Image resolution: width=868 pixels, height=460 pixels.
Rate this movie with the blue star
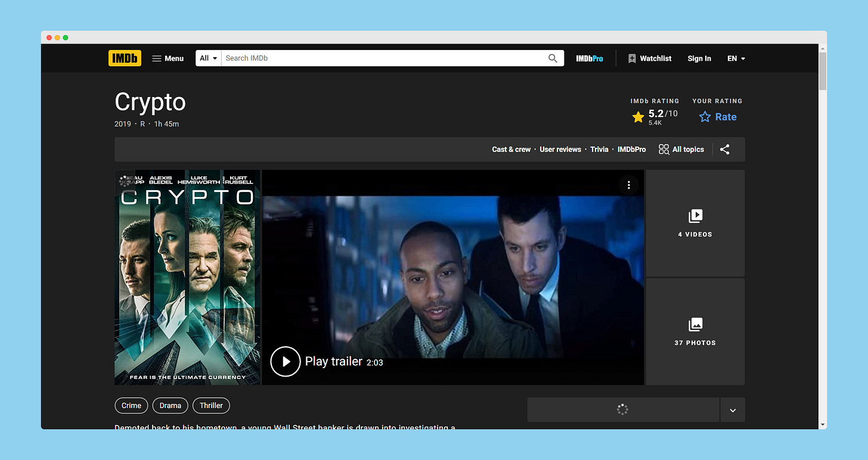click(x=718, y=117)
